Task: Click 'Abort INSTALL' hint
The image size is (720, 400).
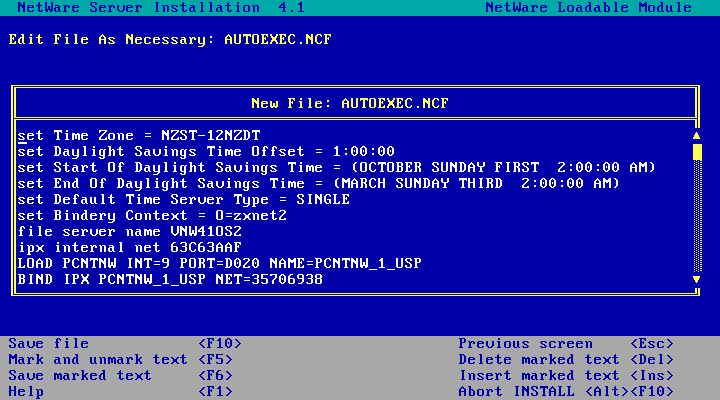Action: pyautogui.click(x=517, y=391)
